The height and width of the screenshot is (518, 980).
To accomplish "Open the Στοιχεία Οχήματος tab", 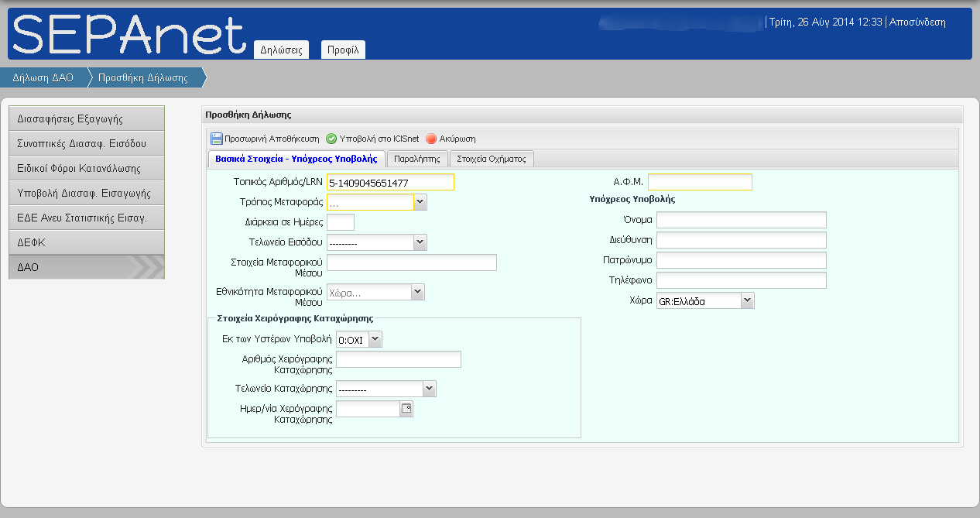I will [492, 159].
